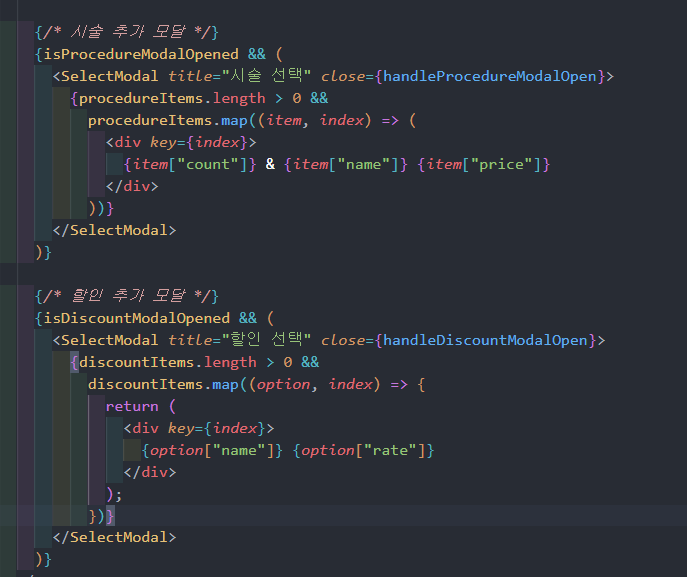Viewport: 687px width, 577px height.
Task: Click the item["price"] expression
Action: 484,165
